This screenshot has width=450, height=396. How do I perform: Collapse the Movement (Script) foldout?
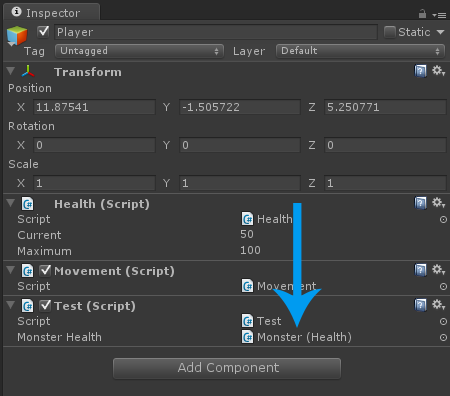[11, 270]
